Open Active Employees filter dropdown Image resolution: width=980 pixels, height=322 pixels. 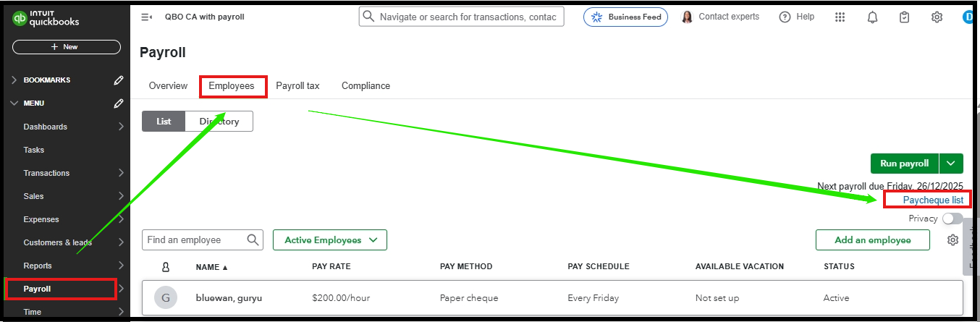(330, 240)
